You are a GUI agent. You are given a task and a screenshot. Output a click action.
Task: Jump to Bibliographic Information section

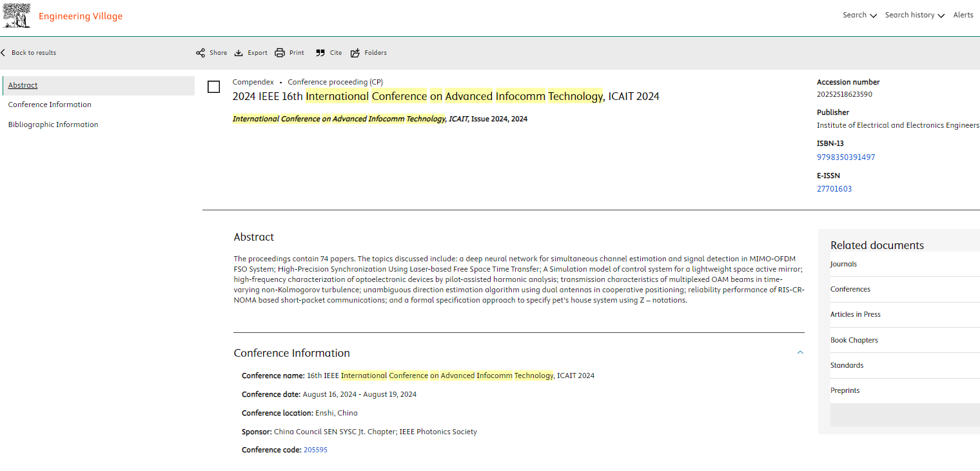tap(53, 125)
